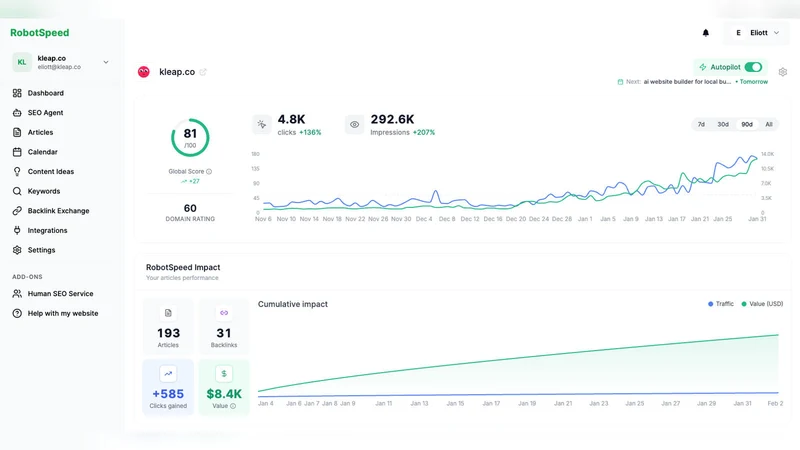Click the Backlink Exchange chain icon
The height and width of the screenshot is (450, 800).
click(17, 211)
